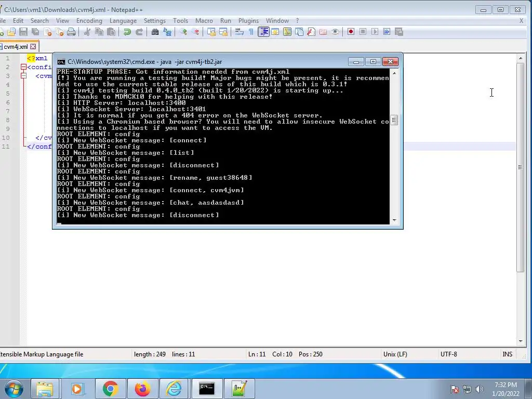Toggle monitoring with the eye icon
The height and width of the screenshot is (399, 532).
[x=335, y=32]
